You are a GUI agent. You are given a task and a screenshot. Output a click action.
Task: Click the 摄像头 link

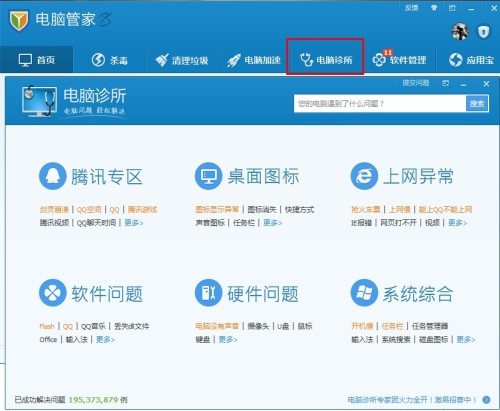(x=258, y=326)
